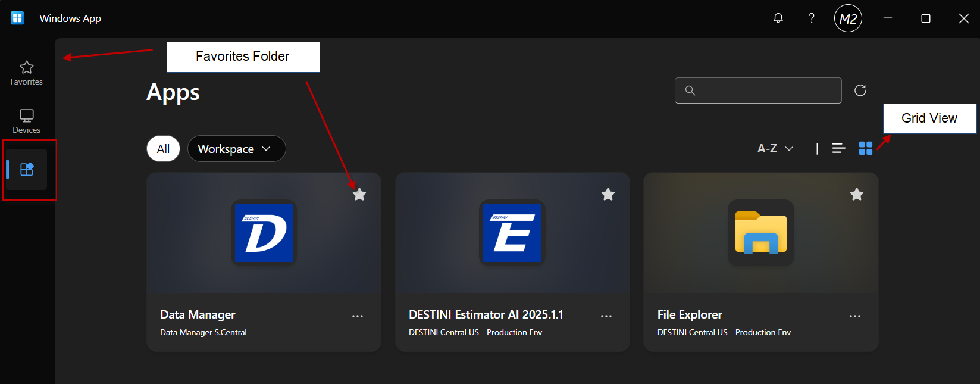Select the All filter pill
980x384 pixels.
point(164,149)
